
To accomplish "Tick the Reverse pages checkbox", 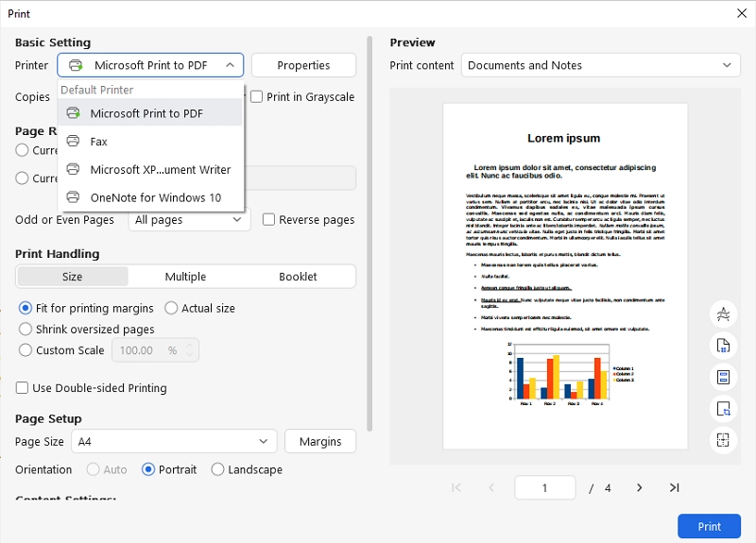I will pyautogui.click(x=268, y=220).
